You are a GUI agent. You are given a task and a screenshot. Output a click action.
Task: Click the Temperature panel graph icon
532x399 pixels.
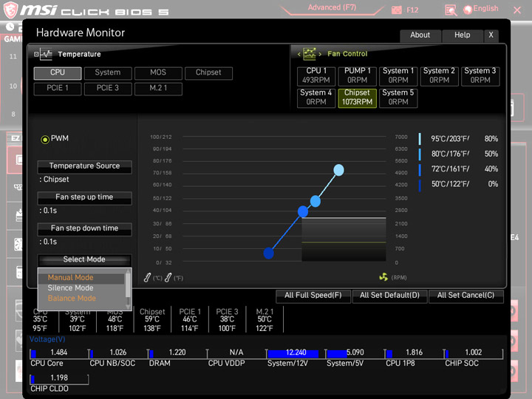pyautogui.click(x=46, y=54)
